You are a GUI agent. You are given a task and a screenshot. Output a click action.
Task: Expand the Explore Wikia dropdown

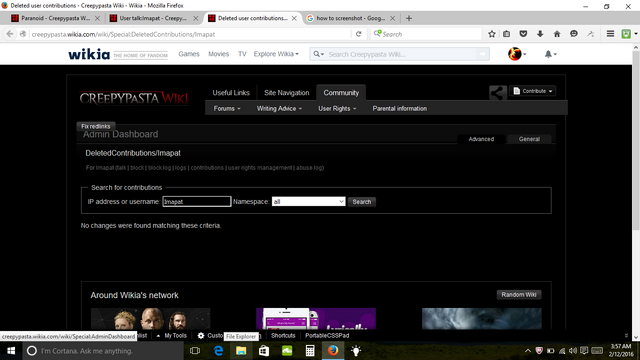point(276,54)
